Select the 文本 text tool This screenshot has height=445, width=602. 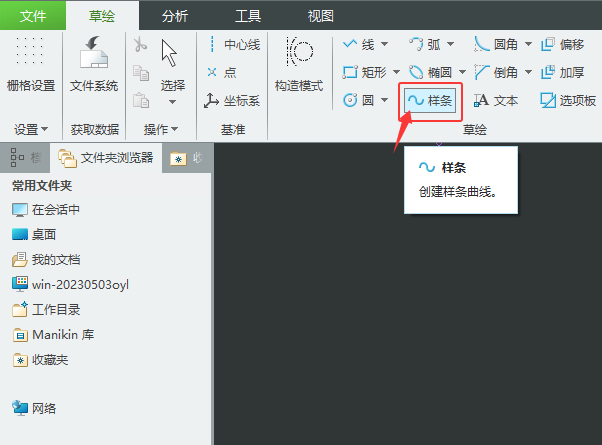click(496, 101)
